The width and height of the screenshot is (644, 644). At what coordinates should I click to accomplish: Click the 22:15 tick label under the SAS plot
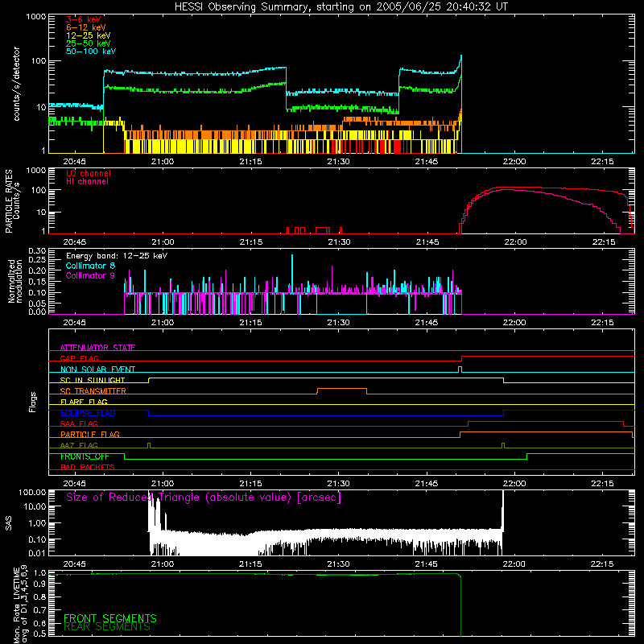(x=602, y=564)
